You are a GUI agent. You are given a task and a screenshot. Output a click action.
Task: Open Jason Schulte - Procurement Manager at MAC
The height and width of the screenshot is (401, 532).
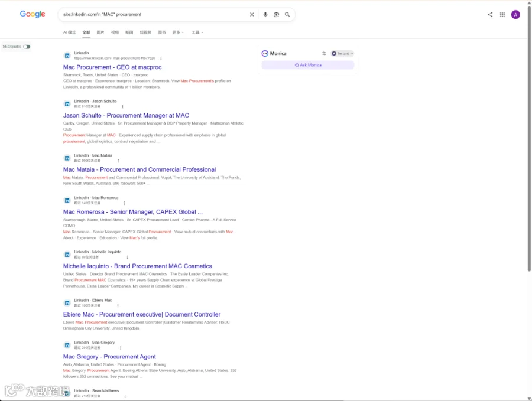[126, 116]
